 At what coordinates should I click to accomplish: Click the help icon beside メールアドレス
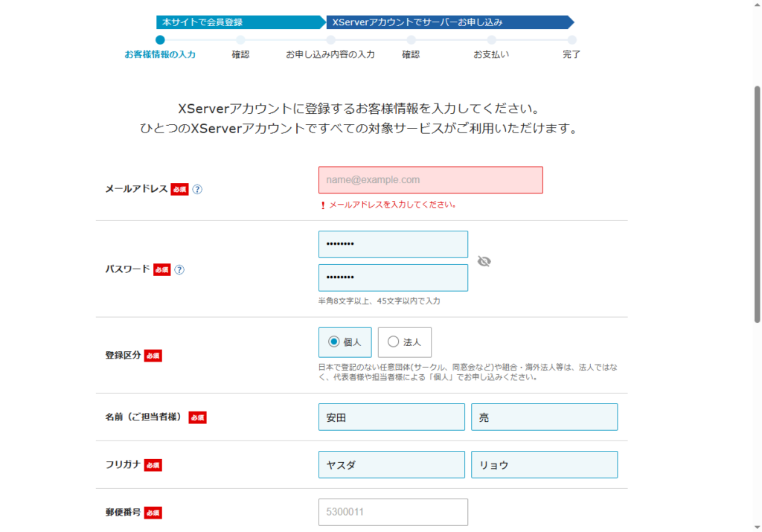(196, 190)
